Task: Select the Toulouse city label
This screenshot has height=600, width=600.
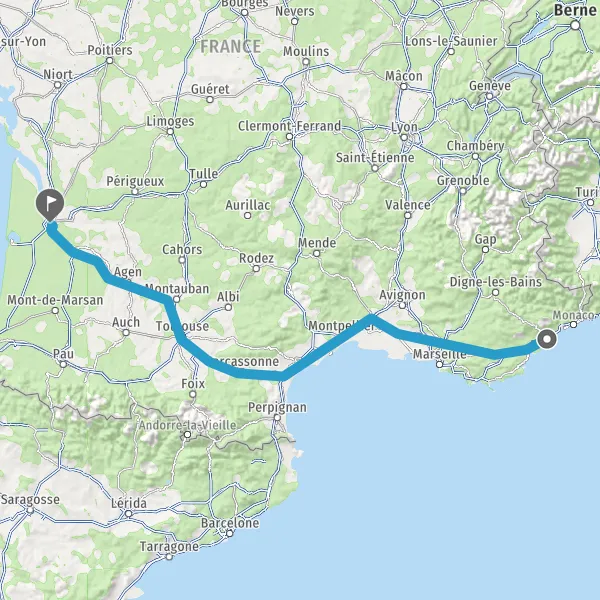Action: point(182,326)
